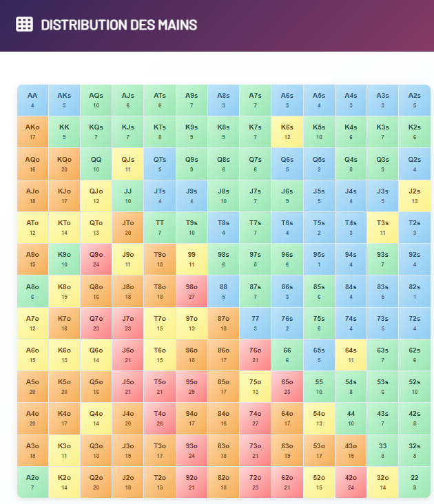The width and height of the screenshot is (434, 504).
Task: Click the 65s suited cell
Action: 319,355
